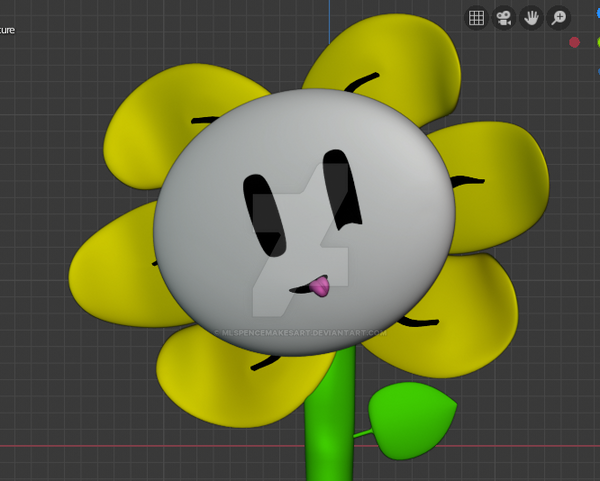Screen dimensions: 600x481
Task: Click the hand pan view button
Action: point(532,18)
